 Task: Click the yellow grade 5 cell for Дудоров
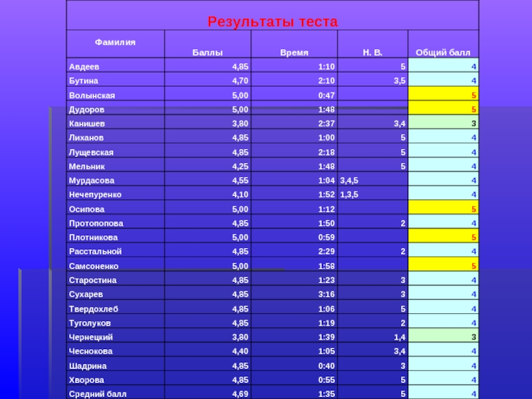pos(443,108)
